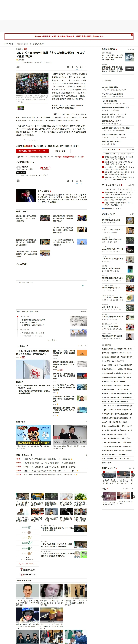Click 朝日新聞 breadcrumb link
Image resolution: width=138 pixels, height=644 pixels.
pos(19,49)
